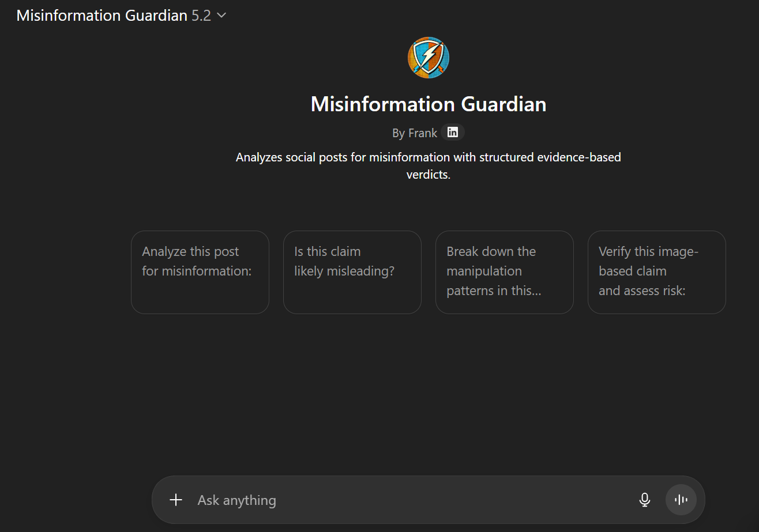
Task: Click the "By Frank" author text
Action: click(414, 133)
